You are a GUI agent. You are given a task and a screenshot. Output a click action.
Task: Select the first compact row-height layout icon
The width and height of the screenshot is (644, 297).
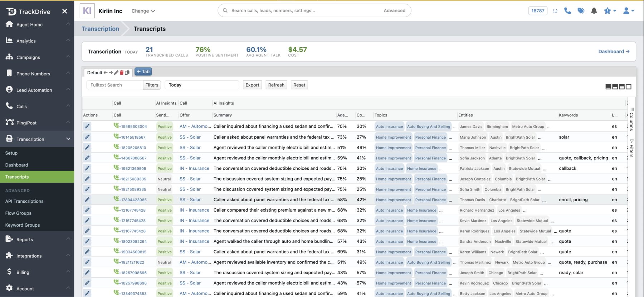(608, 86)
